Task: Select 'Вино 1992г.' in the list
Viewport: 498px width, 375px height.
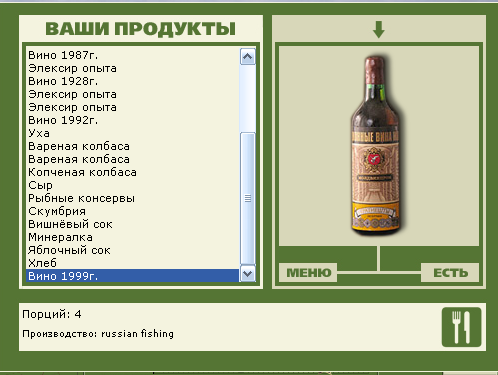Action: [x=132, y=120]
